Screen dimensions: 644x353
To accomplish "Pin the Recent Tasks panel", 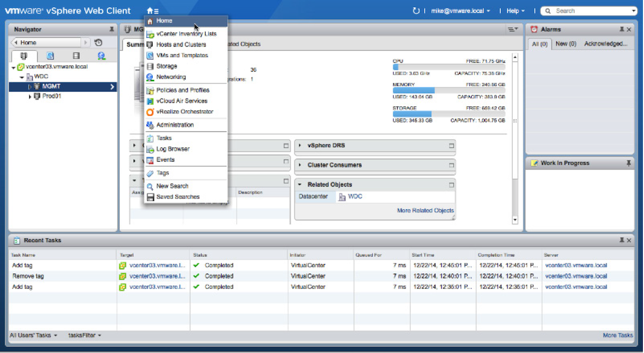I will 621,240.
